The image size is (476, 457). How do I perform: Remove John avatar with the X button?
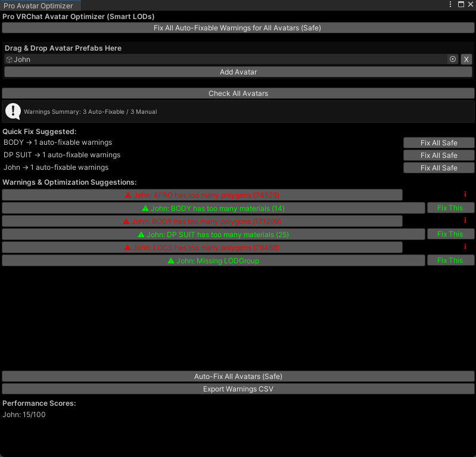pos(466,59)
